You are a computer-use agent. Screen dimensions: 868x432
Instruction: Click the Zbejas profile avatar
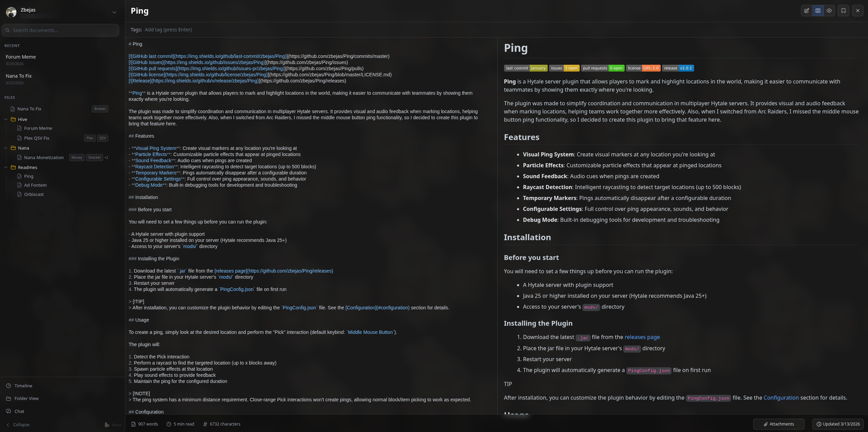(11, 12)
